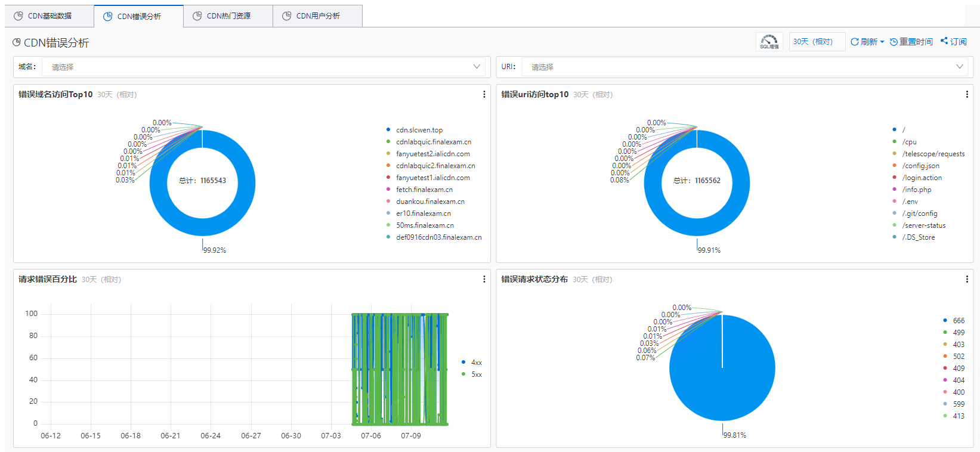The height and width of the screenshot is (452, 980).
Task: Toggle /.git/config legend entry
Action: pos(915,213)
